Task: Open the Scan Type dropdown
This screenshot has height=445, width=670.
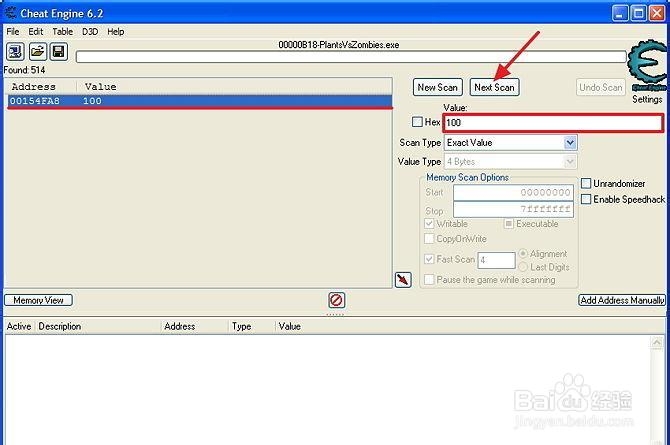Action: point(511,143)
